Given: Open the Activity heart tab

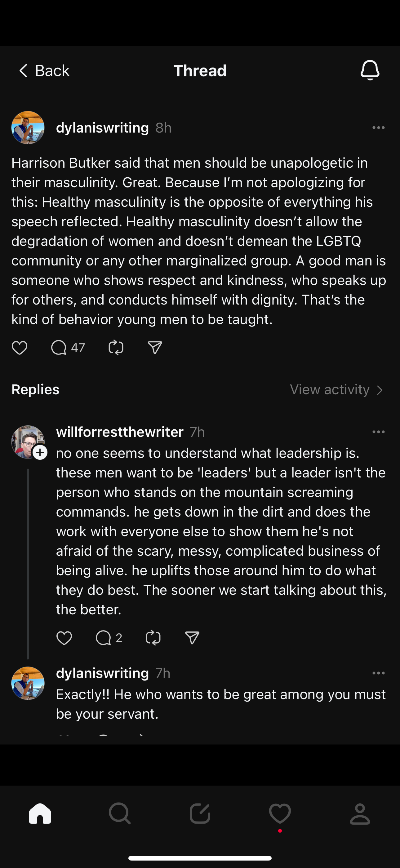Looking at the screenshot, I should point(280,814).
